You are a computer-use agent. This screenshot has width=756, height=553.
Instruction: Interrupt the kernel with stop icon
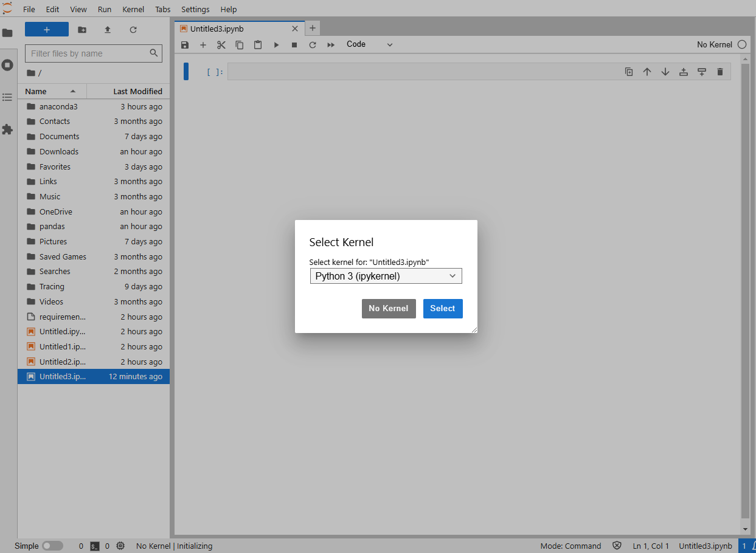tap(294, 45)
